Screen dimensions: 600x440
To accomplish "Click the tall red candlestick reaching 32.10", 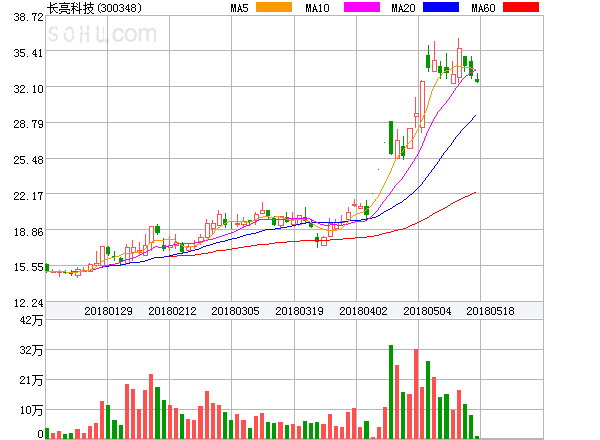I will coord(422,104).
